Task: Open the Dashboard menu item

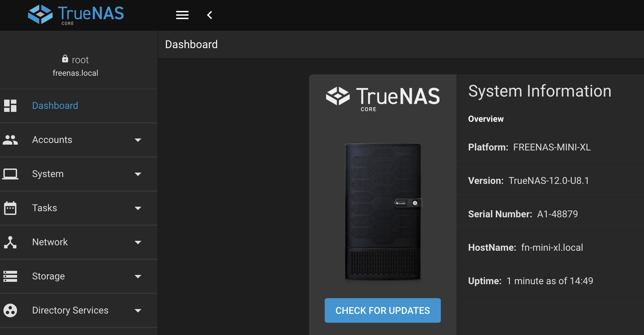Action: click(79, 106)
